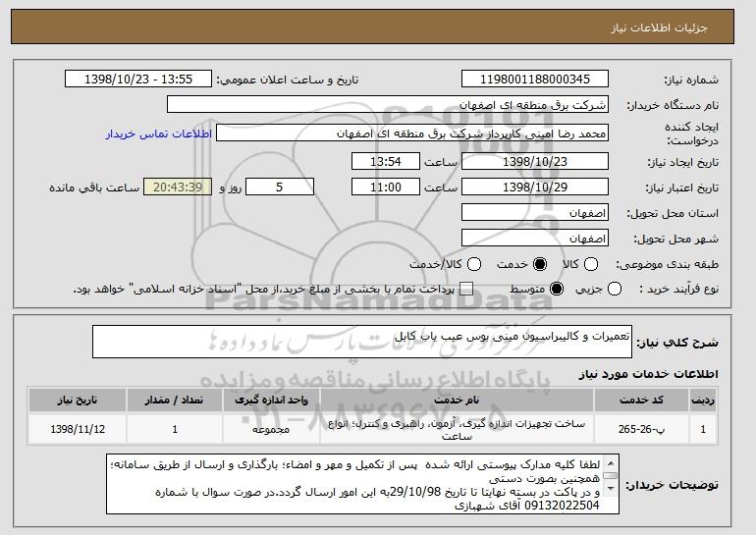Image resolution: width=756 pixels, height=535 pixels.
Task: Click the public announcement date field 1398/10/23 - 13:55
Action: (x=138, y=80)
